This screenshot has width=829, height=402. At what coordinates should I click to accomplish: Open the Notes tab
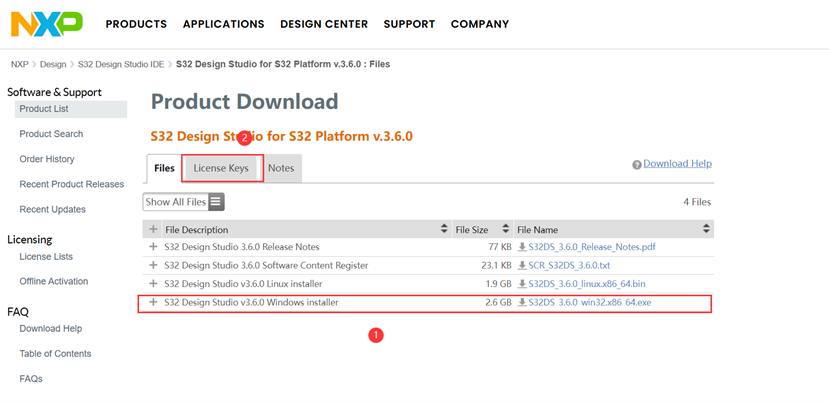[281, 169]
